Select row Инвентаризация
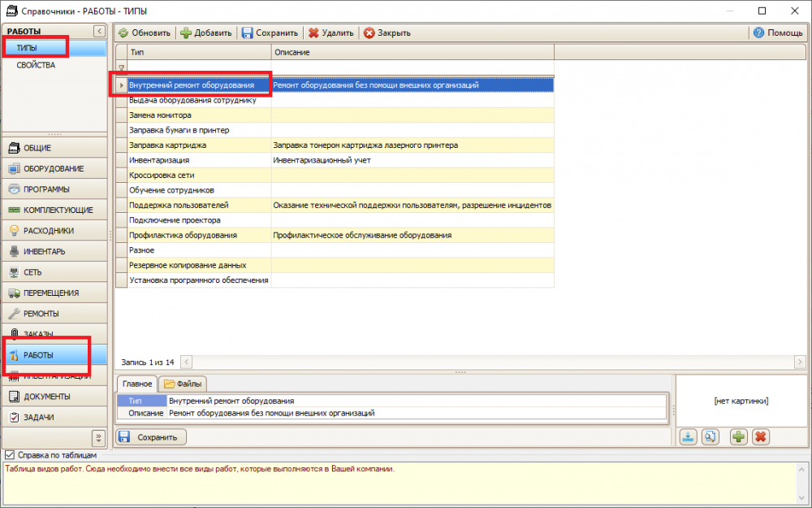The width and height of the screenshot is (812, 508). point(335,160)
